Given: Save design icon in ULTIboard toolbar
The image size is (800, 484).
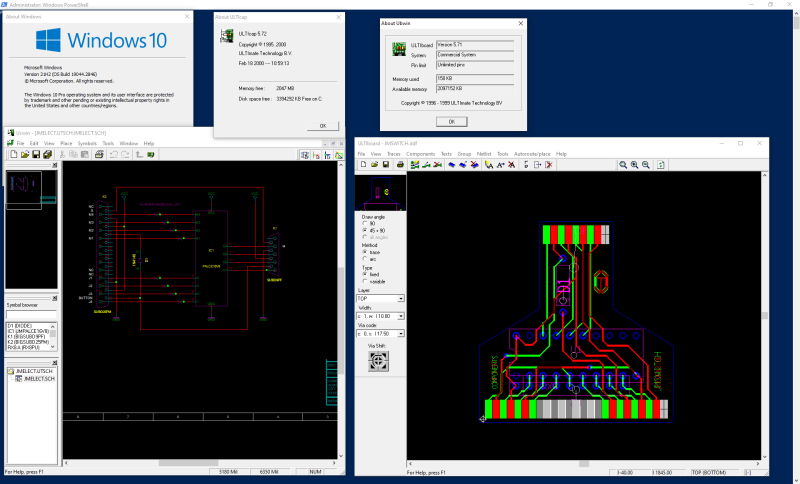Looking at the screenshot, I should 385,165.
